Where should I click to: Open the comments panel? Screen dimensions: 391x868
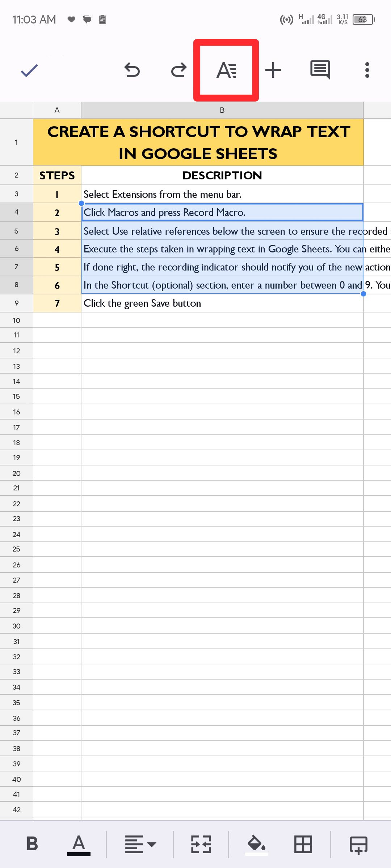pyautogui.click(x=320, y=70)
